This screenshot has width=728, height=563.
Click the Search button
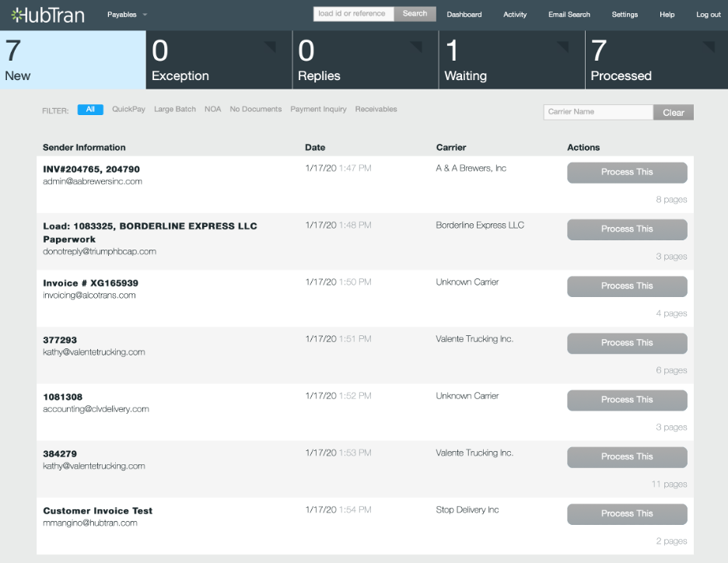(x=415, y=14)
